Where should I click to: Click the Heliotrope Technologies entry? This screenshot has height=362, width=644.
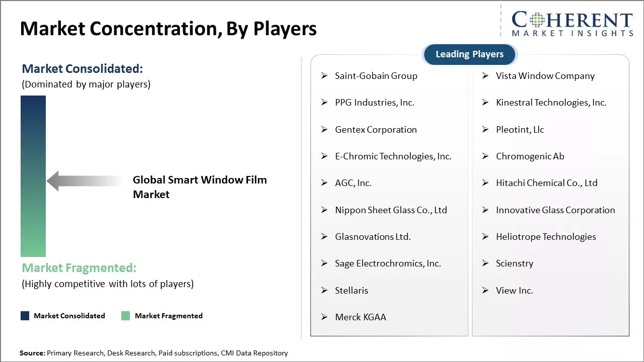coord(546,237)
